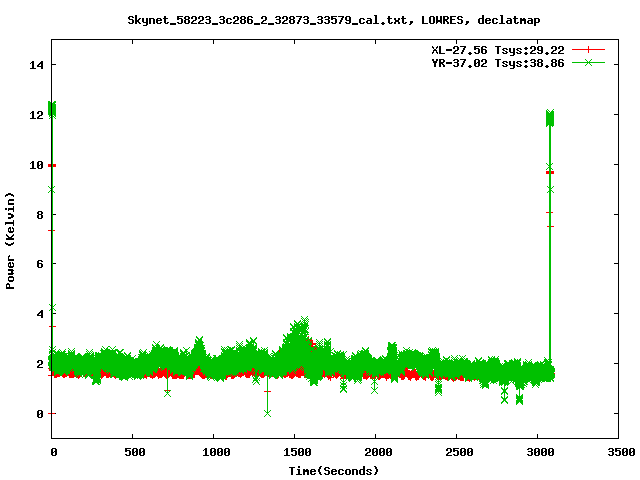Click y-axis tick label 10

pos(36,165)
